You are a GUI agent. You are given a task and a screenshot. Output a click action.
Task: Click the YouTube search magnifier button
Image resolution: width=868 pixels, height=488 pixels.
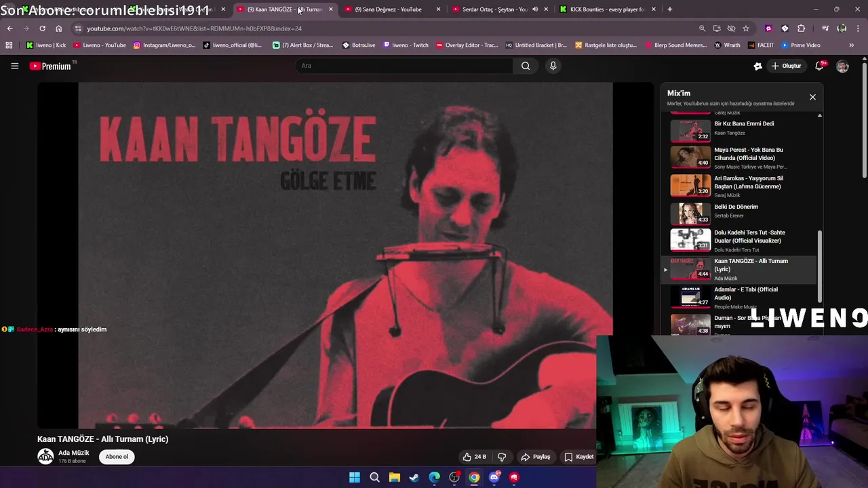click(526, 66)
